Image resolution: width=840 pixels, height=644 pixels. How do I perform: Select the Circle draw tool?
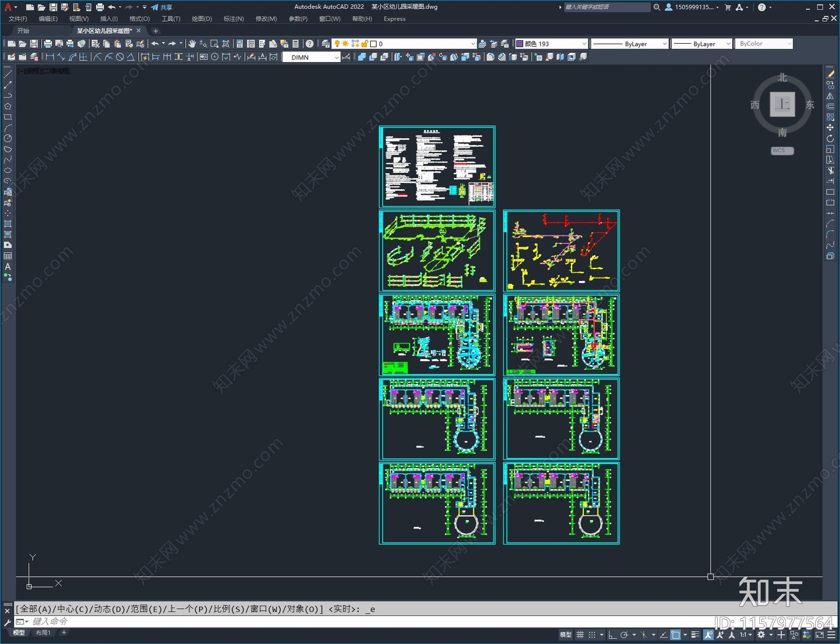pyautogui.click(x=8, y=139)
